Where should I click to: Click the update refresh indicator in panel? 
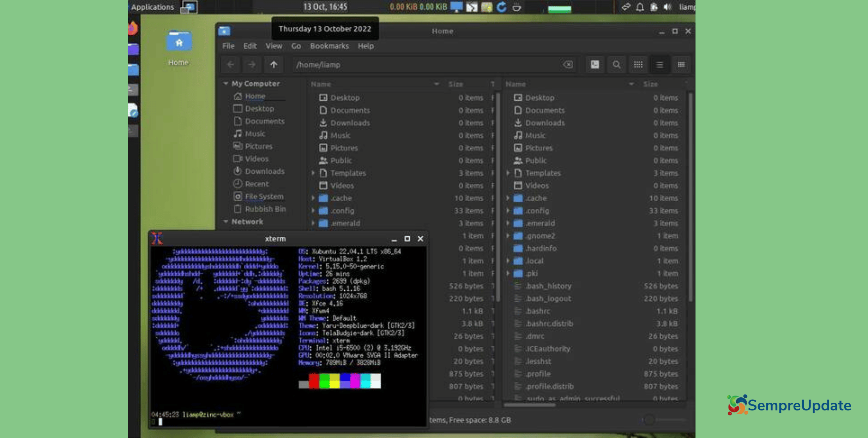[501, 7]
